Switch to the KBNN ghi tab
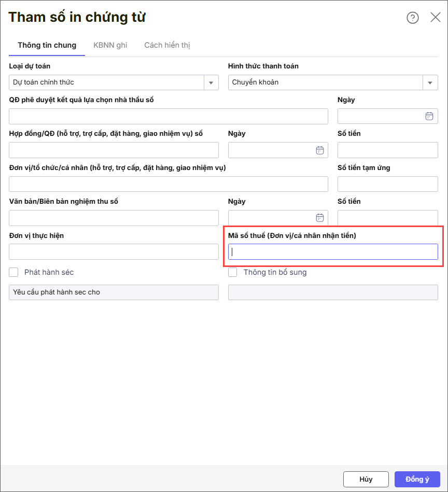Screen dimensions: 448x492 [x=110, y=46]
